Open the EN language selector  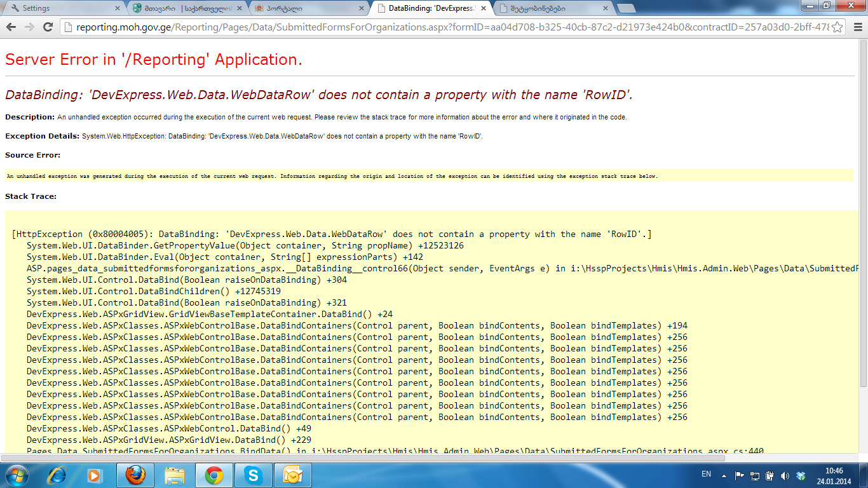(706, 474)
